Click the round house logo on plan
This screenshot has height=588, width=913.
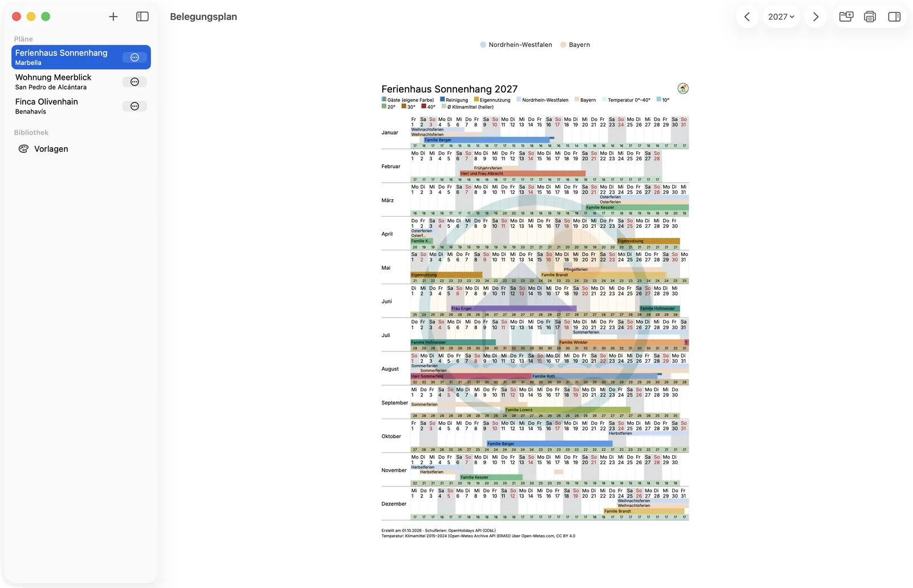tap(683, 88)
